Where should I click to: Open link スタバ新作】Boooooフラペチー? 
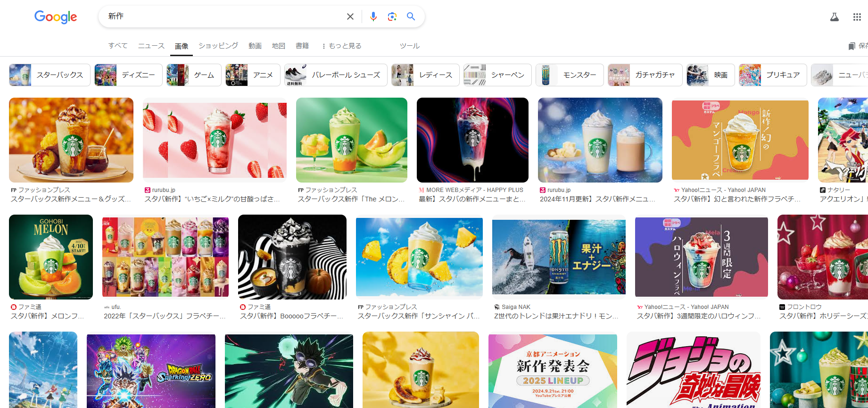click(x=292, y=316)
